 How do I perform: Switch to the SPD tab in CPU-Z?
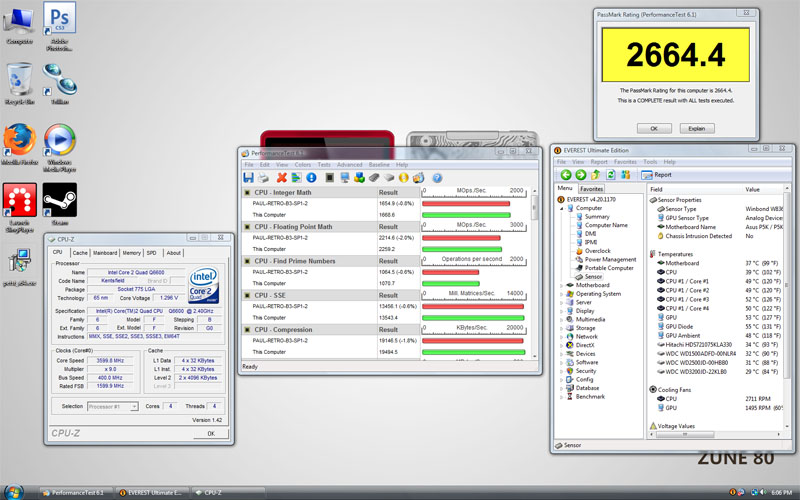(x=152, y=253)
